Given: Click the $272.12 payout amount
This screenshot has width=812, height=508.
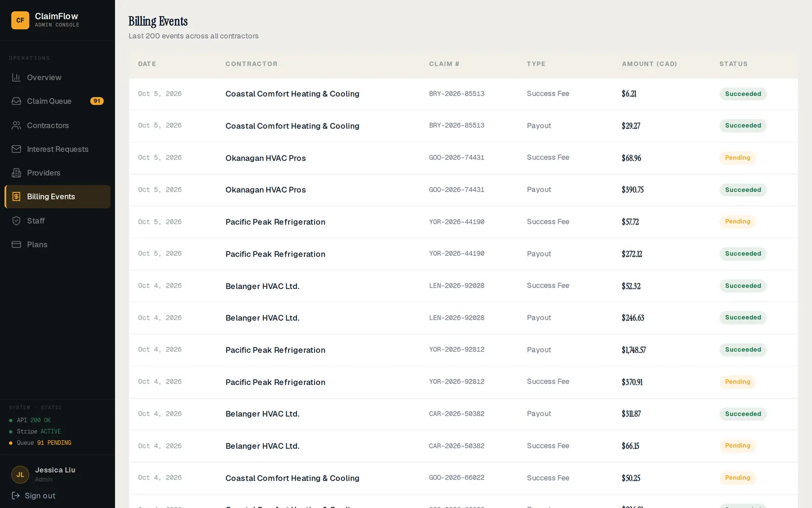Looking at the screenshot, I should click(632, 254).
